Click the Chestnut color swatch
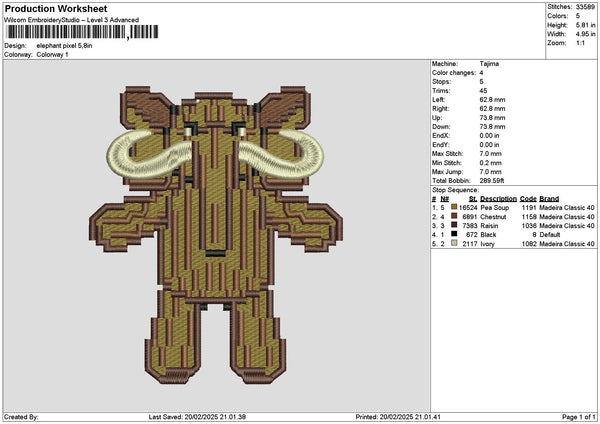The height and width of the screenshot is (424, 600). [x=456, y=216]
